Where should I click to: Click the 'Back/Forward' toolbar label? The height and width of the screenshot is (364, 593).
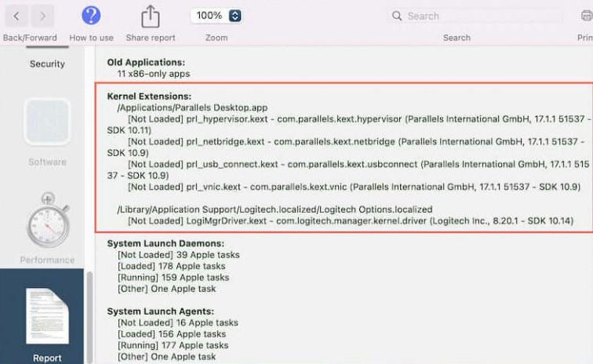coord(30,38)
